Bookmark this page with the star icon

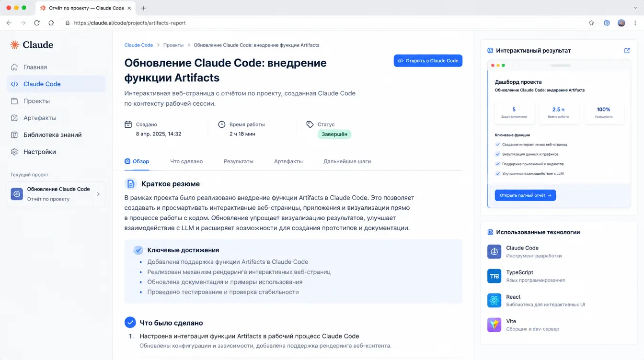[591, 22]
